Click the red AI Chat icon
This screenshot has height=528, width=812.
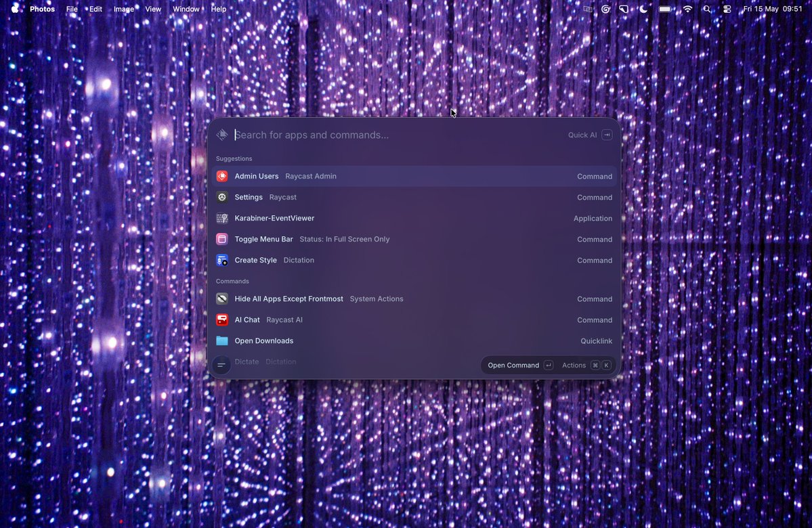222,320
